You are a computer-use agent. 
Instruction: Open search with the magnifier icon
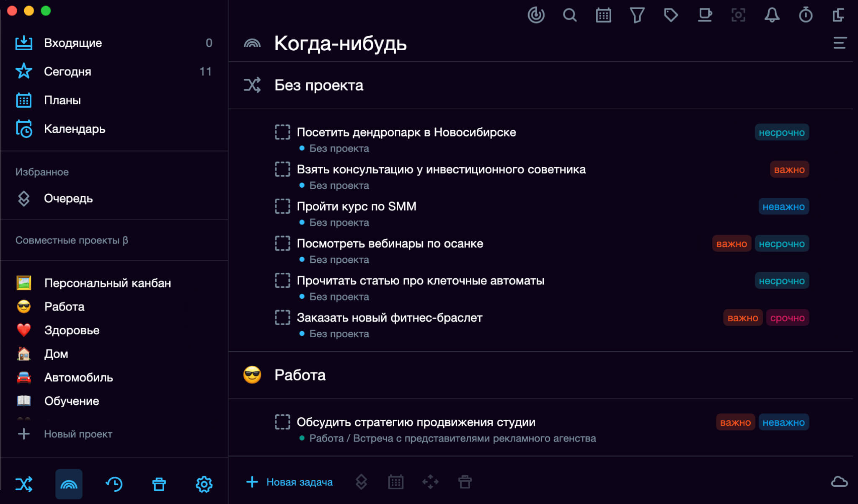569,16
